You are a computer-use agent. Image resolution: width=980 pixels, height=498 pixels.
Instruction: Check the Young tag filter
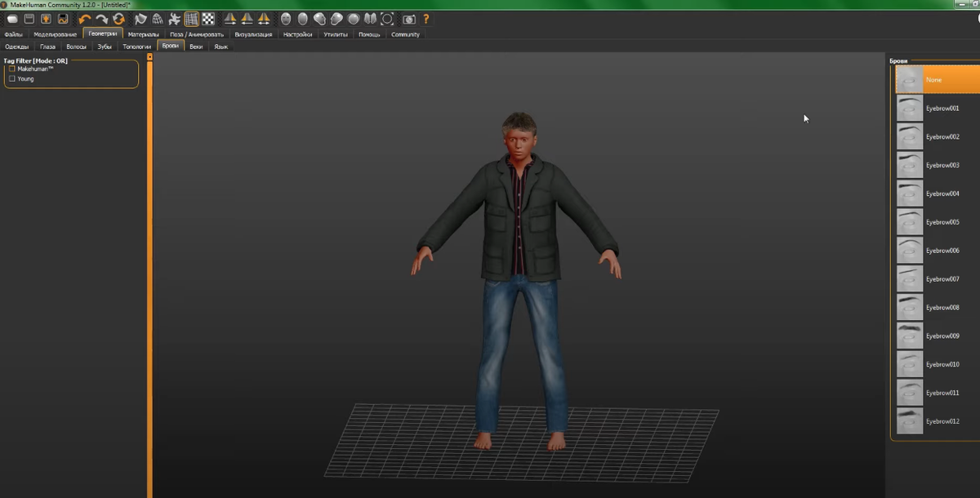tap(12, 79)
